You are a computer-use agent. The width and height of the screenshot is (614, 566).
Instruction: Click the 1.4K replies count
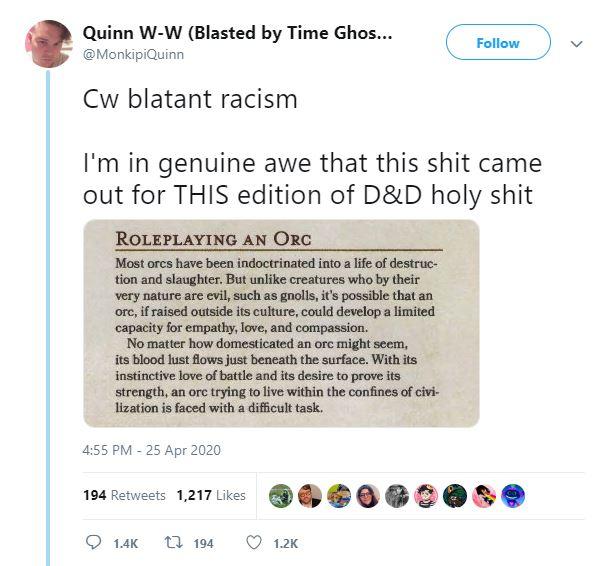coord(125,544)
